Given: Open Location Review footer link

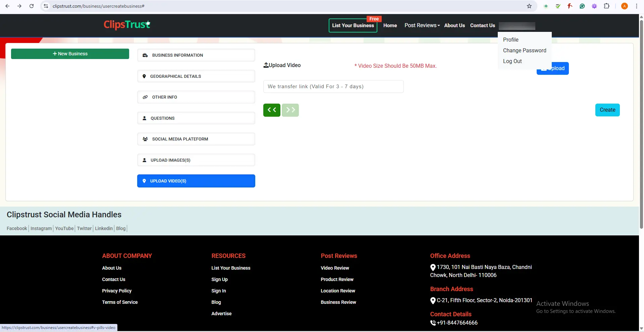Looking at the screenshot, I should pos(338,291).
